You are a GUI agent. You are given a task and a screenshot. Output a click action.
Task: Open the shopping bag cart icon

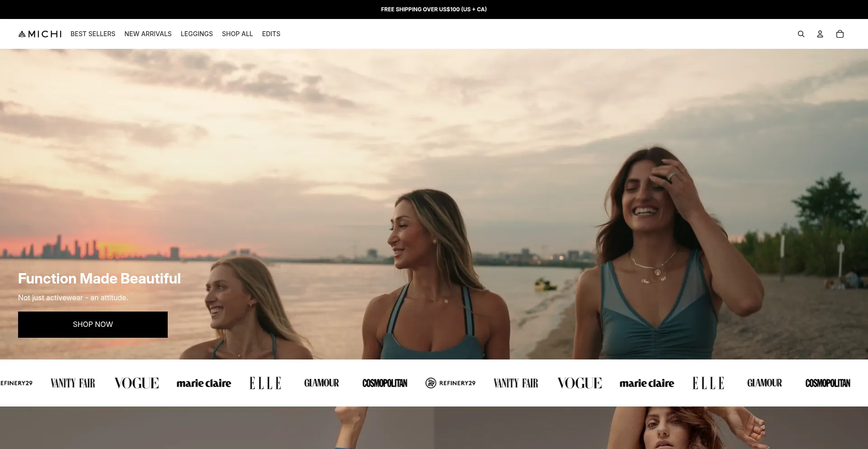tap(840, 34)
